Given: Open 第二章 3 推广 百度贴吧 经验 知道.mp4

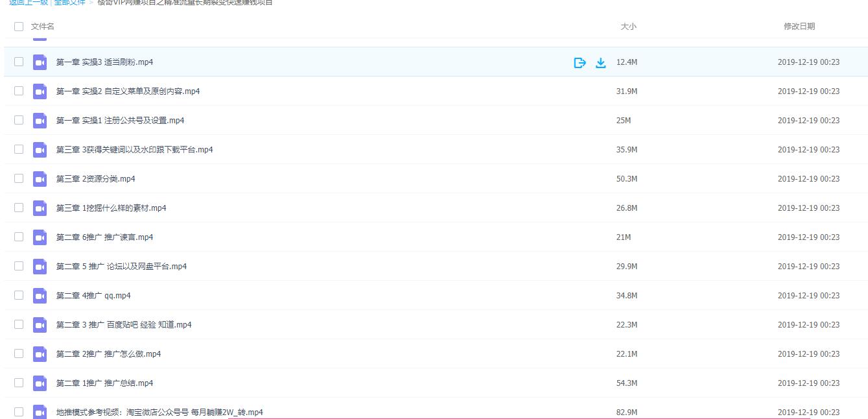Looking at the screenshot, I should click(124, 325).
